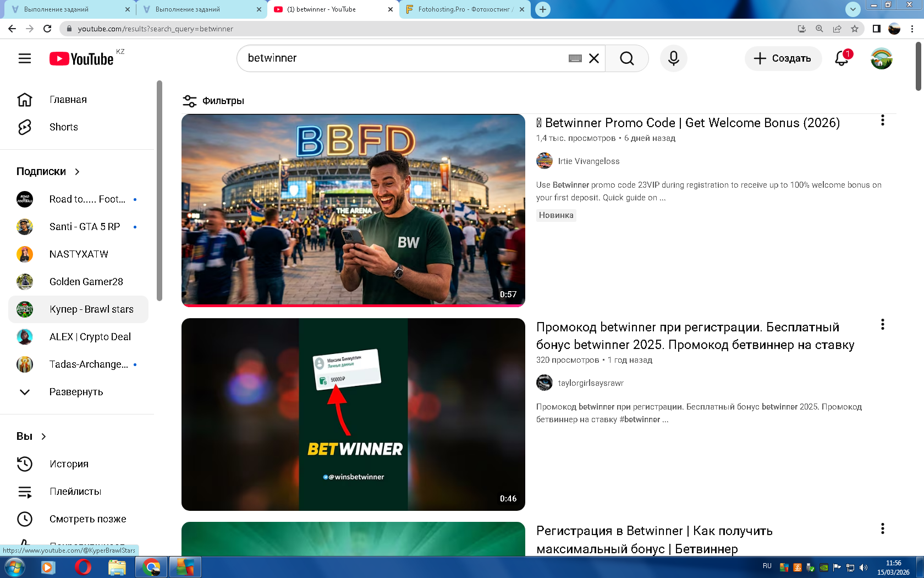This screenshot has height=578, width=924.
Task: Open the on-screen keyboard icon
Action: click(575, 58)
